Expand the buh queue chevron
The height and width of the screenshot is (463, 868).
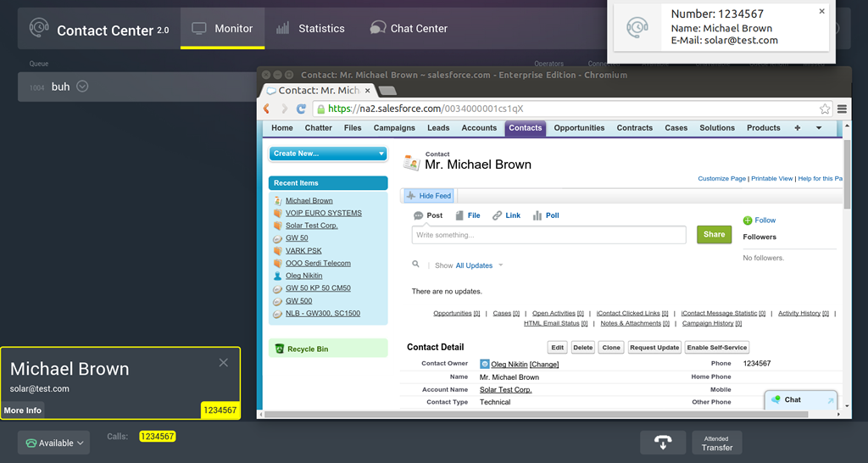coord(82,86)
